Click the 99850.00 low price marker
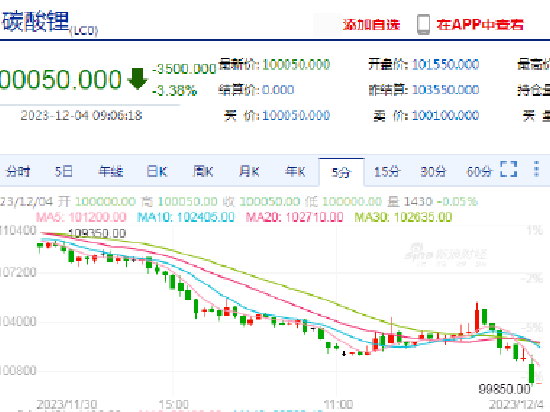 pos(504,389)
